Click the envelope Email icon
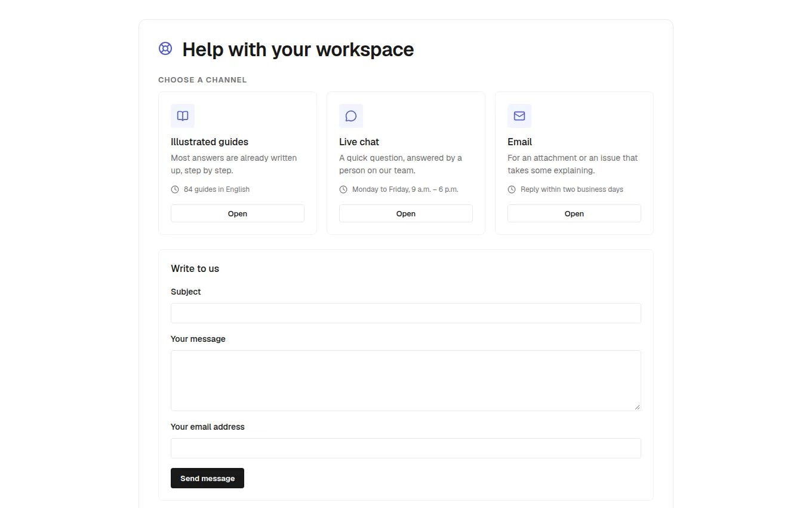The height and width of the screenshot is (508, 812). click(x=519, y=116)
